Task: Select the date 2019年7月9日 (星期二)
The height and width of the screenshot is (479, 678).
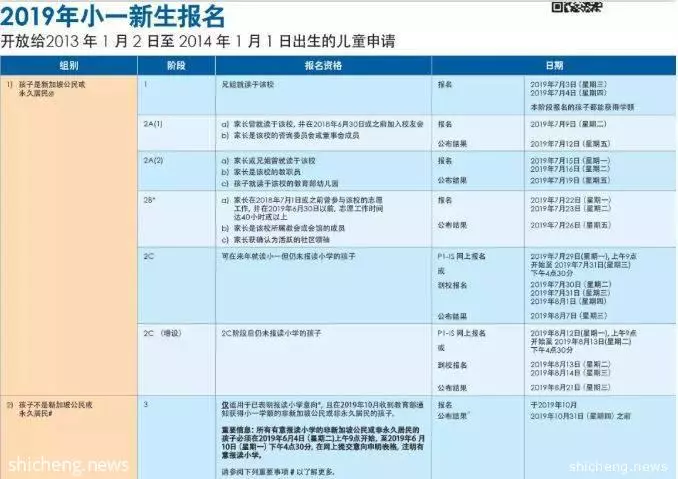Action: point(569,124)
